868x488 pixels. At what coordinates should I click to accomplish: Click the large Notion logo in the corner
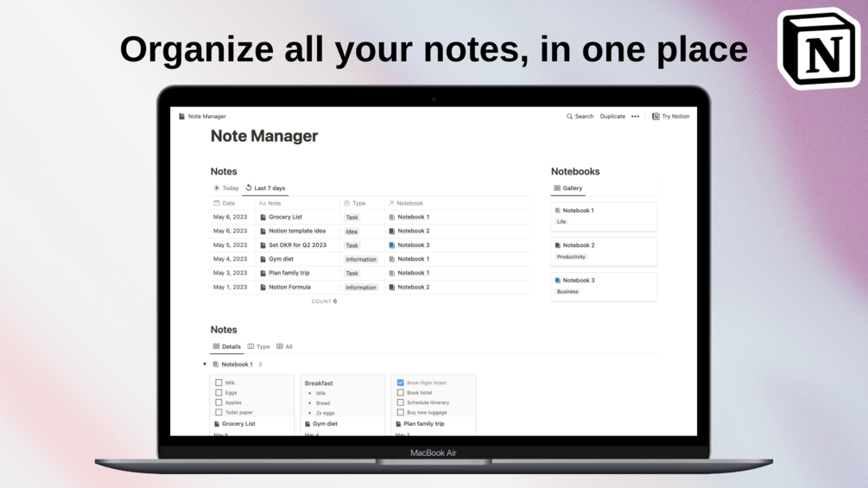pyautogui.click(x=820, y=48)
